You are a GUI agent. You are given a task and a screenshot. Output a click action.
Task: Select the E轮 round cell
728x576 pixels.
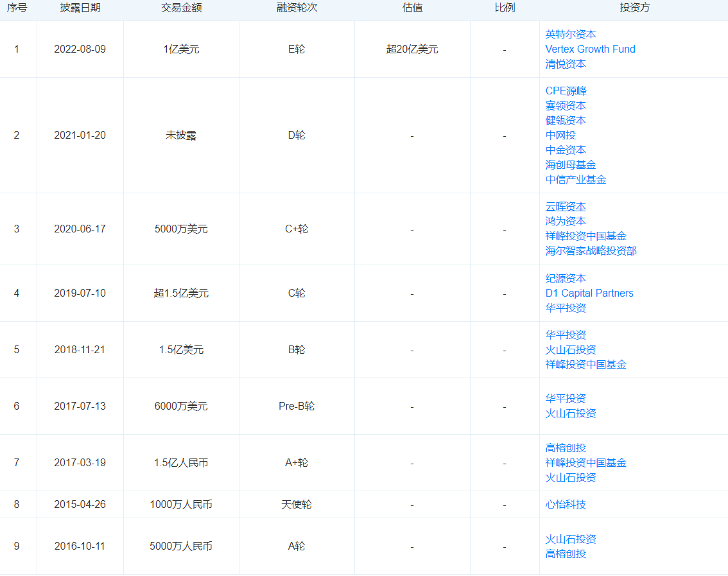(297, 49)
